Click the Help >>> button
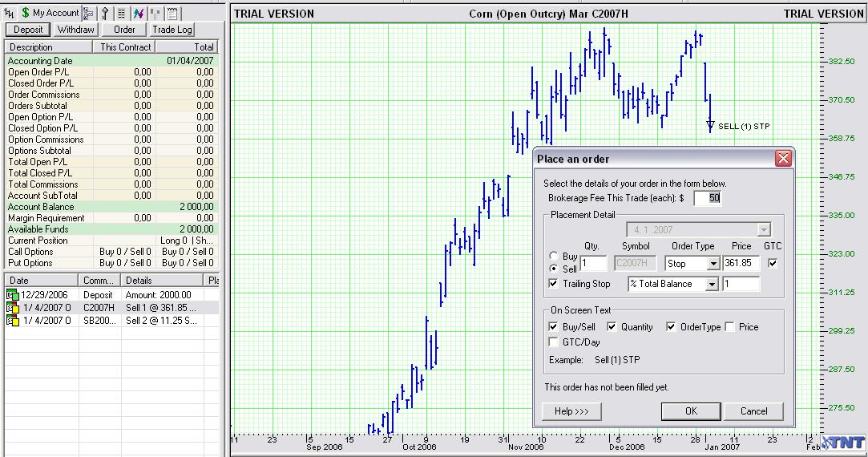The image size is (868, 457). [571, 411]
